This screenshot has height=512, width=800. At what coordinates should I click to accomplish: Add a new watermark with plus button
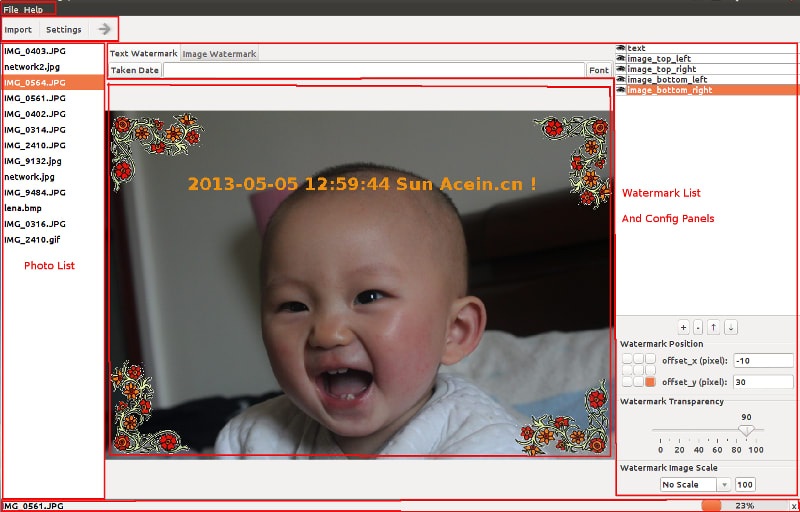pyautogui.click(x=684, y=327)
